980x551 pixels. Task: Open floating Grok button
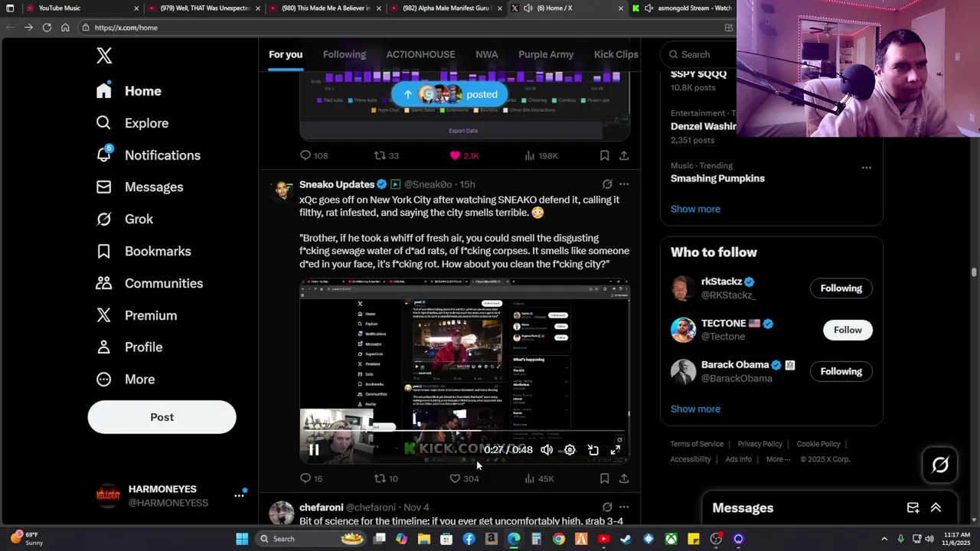tap(940, 464)
